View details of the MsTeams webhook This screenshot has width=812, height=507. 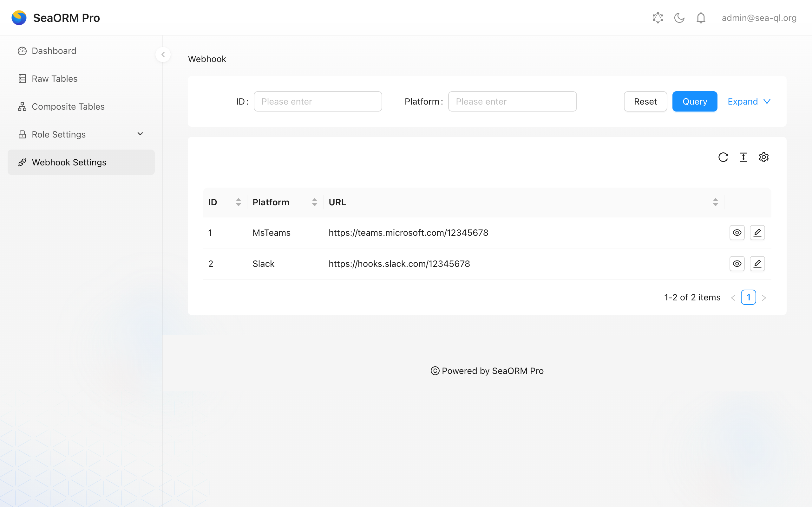pyautogui.click(x=737, y=233)
